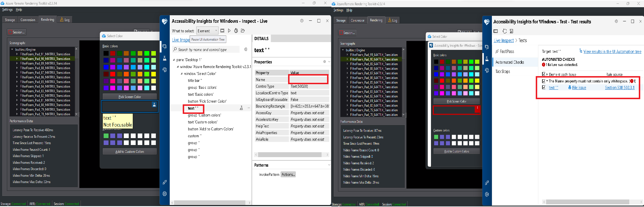Open the load-file folder icon in Inspect toolbar
This screenshot has width=644, height=207.
click(243, 31)
